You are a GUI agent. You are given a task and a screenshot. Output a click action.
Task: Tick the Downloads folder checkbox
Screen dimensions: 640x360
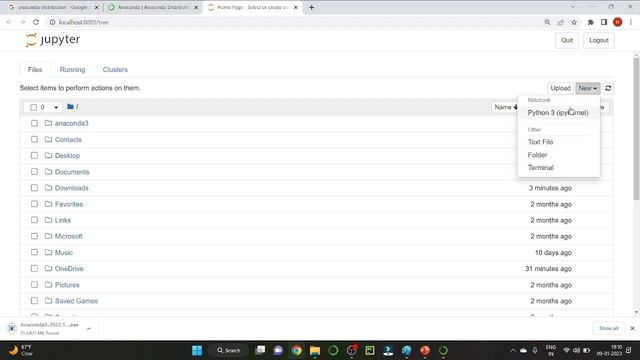pos(34,188)
